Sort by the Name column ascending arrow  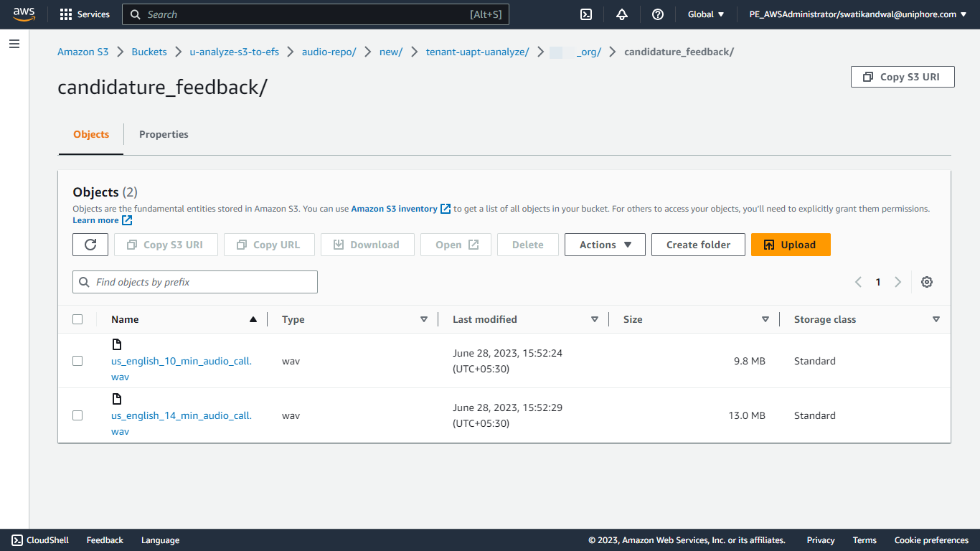[x=253, y=319]
